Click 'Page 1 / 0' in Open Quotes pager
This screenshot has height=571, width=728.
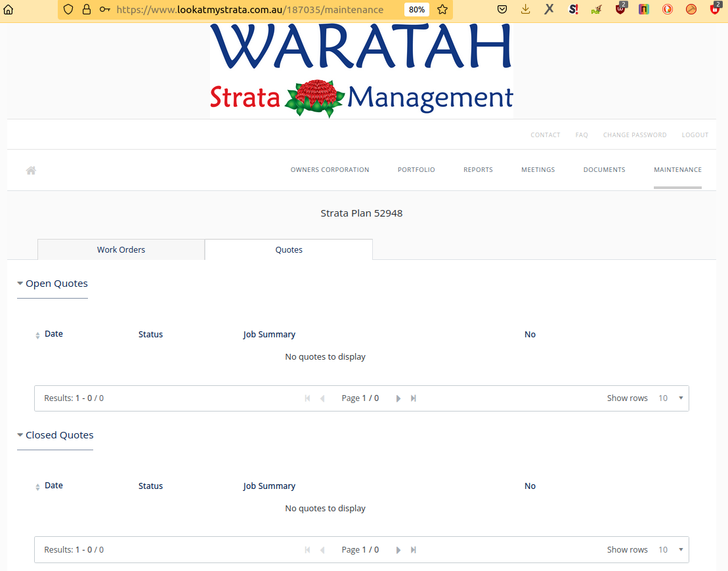pos(360,398)
